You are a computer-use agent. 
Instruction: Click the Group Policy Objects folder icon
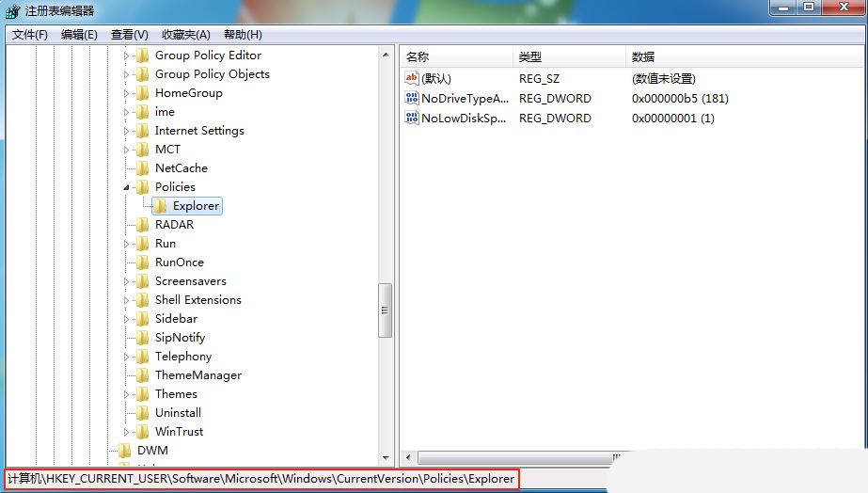[142, 74]
